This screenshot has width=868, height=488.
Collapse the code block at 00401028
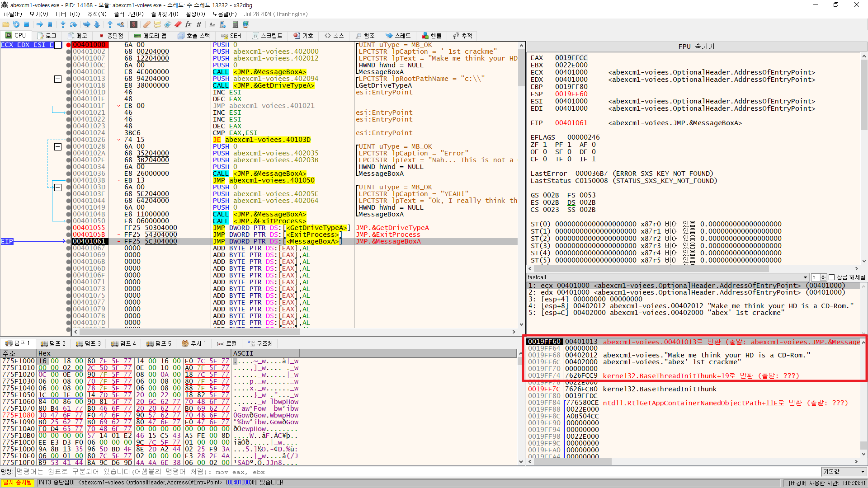tap(58, 146)
